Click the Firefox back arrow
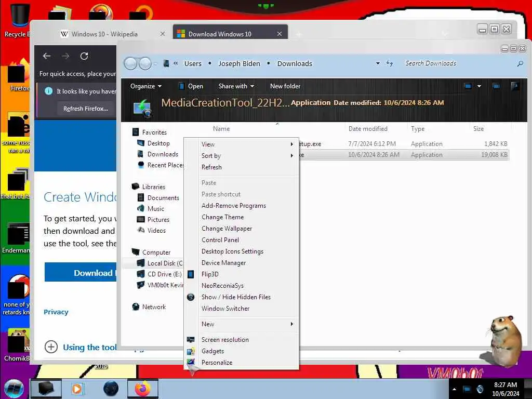This screenshot has height=399, width=532. coord(47,56)
